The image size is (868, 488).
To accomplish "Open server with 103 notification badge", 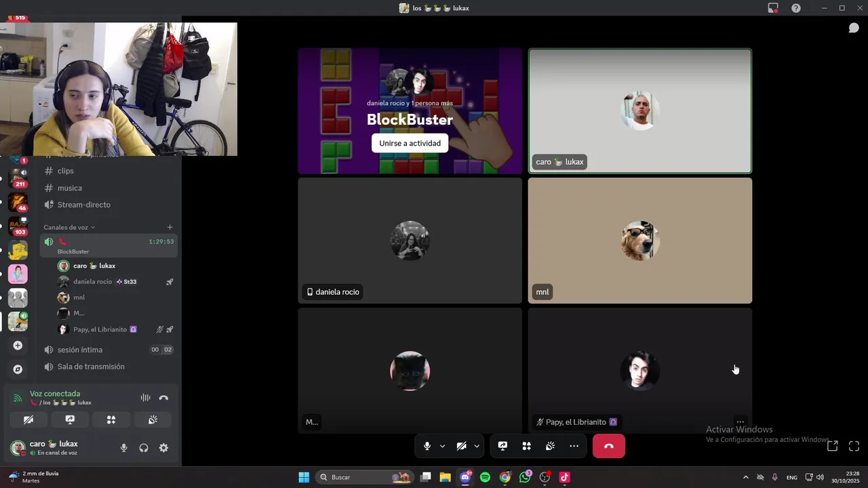I will 18,226.
